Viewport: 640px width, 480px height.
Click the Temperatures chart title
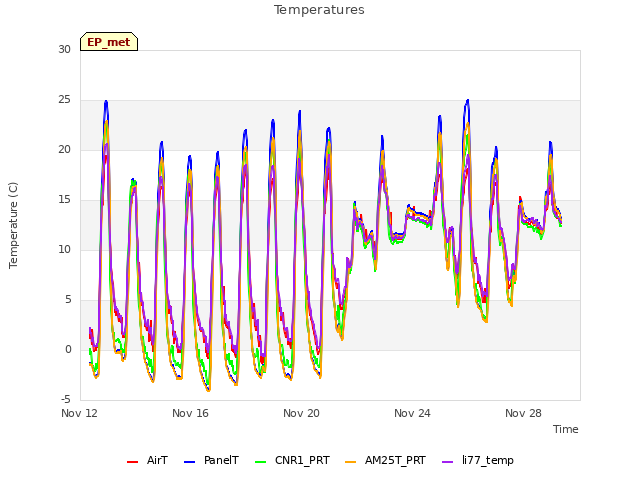click(x=319, y=10)
